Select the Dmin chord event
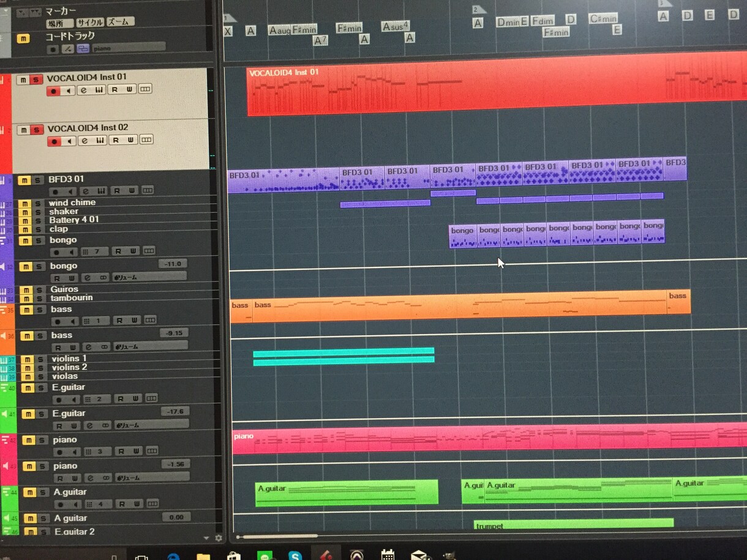The height and width of the screenshot is (560, 747). [x=508, y=22]
